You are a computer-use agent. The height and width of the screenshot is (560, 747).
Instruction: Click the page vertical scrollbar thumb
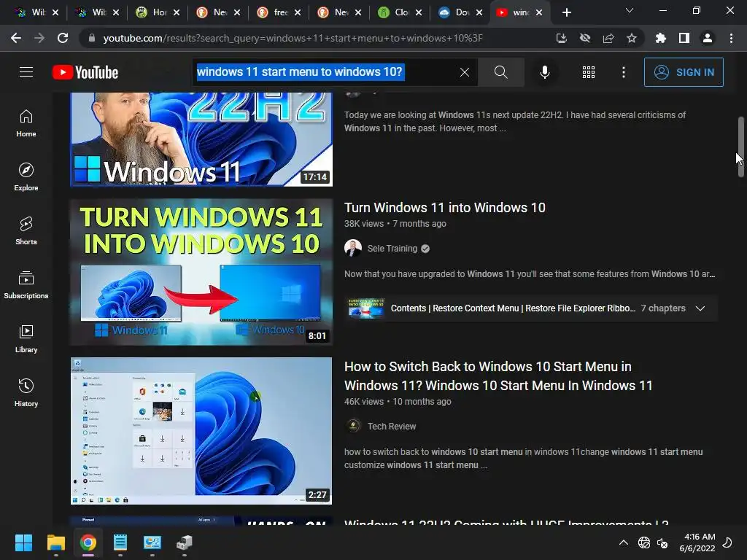coord(741,147)
